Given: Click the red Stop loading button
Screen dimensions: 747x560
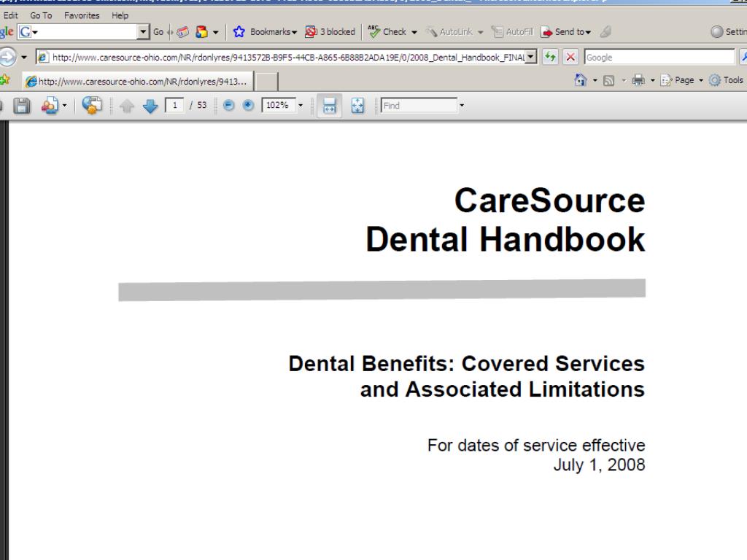Looking at the screenshot, I should coord(570,57).
